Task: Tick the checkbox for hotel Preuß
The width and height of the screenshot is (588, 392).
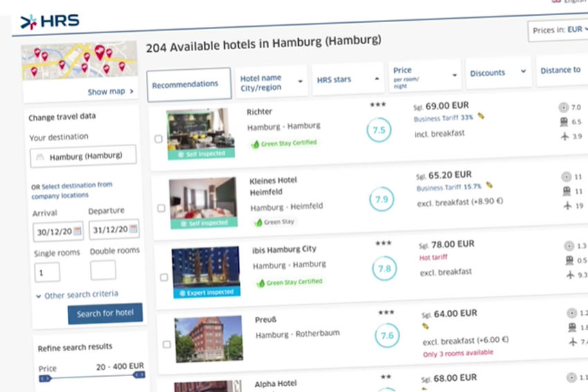Action: point(167,344)
